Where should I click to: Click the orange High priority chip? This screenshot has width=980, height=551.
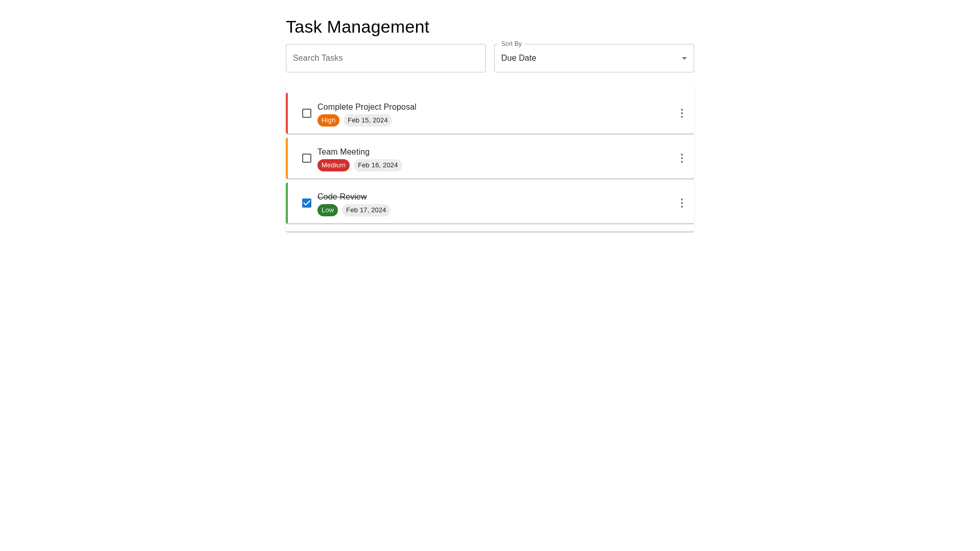click(328, 120)
